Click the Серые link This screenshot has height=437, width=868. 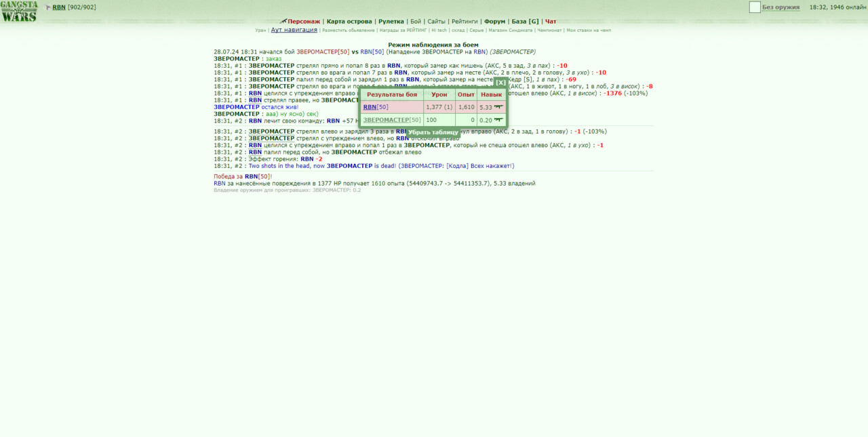click(x=477, y=30)
